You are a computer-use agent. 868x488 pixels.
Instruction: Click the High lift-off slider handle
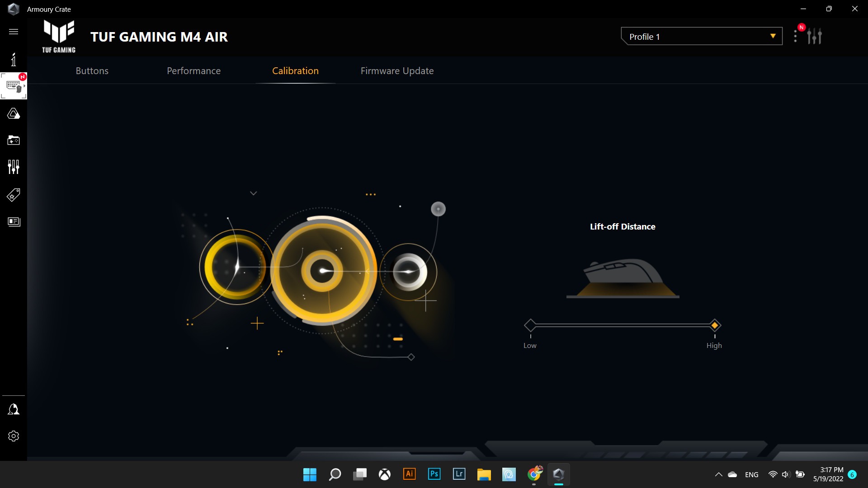[715, 325]
